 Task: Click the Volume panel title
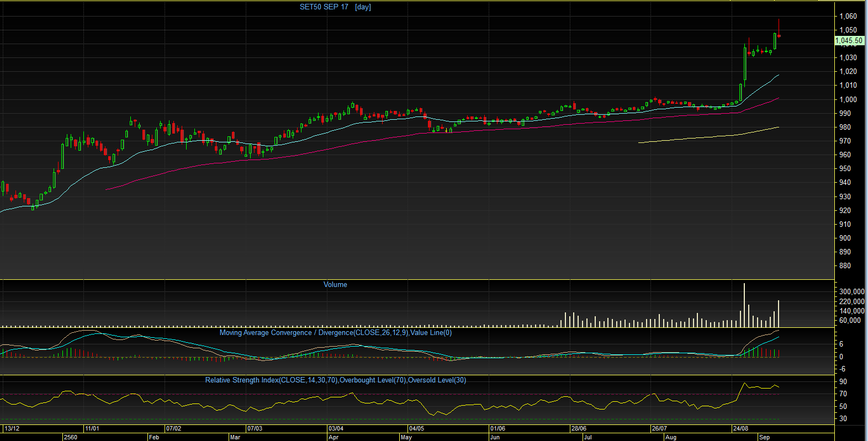tap(335, 285)
